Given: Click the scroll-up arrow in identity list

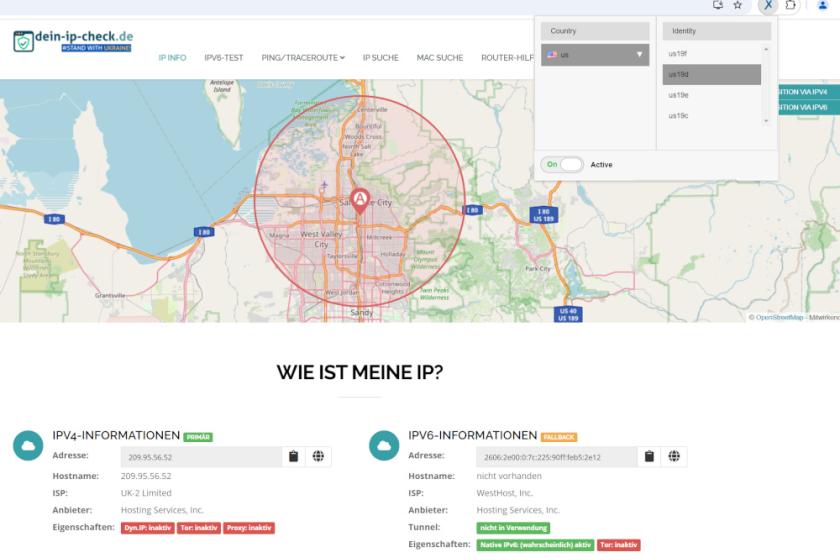Looking at the screenshot, I should point(766,49).
